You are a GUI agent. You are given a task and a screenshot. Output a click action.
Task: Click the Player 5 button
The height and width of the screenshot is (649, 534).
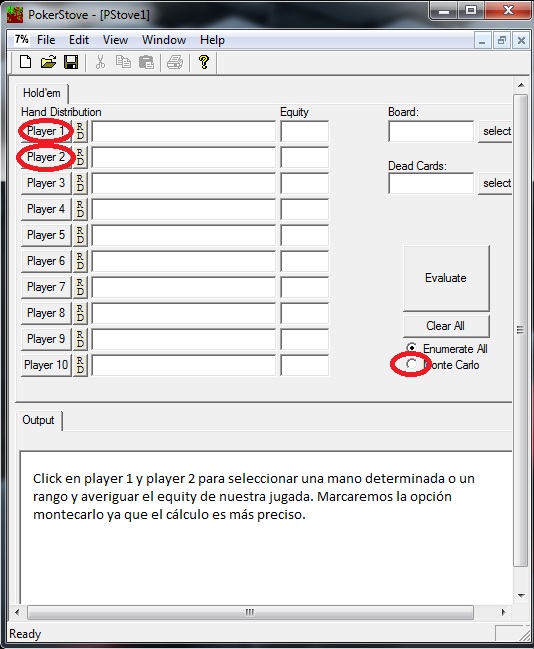pyautogui.click(x=46, y=235)
